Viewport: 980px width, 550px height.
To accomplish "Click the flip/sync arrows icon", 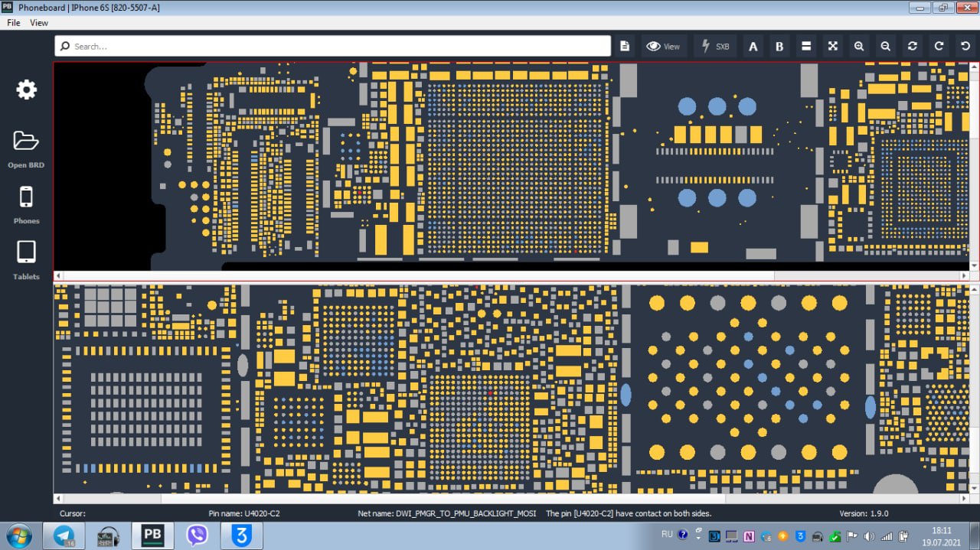I will [913, 46].
